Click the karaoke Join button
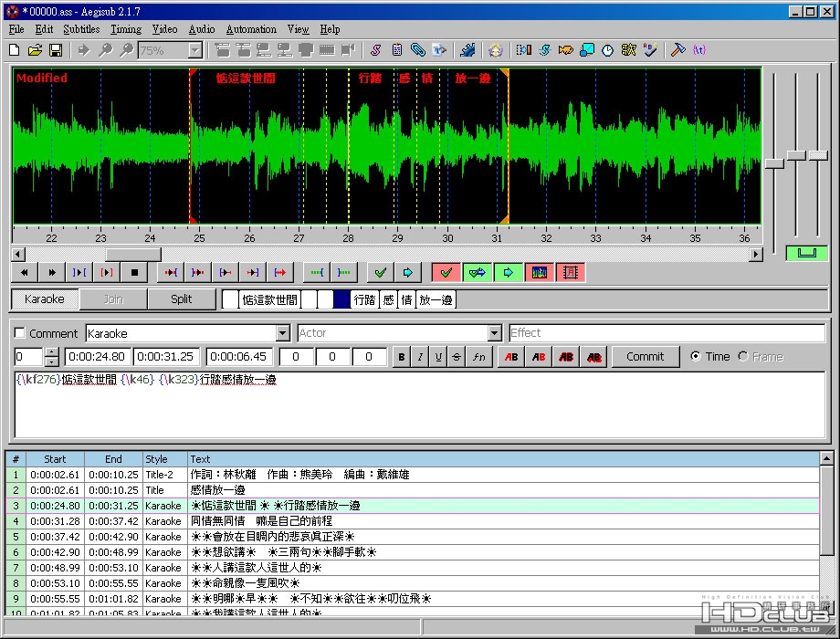This screenshot has width=840, height=639. (113, 299)
